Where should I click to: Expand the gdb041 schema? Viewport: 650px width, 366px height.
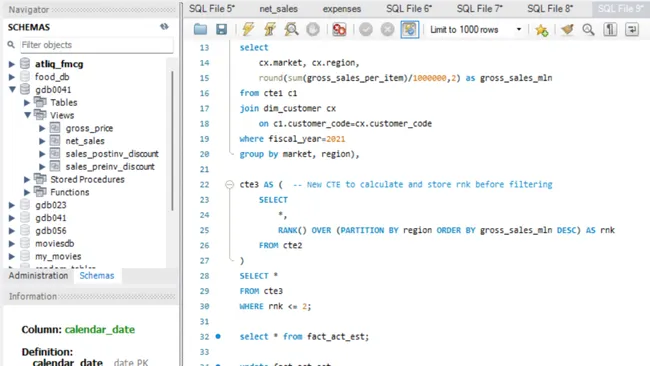pos(12,218)
